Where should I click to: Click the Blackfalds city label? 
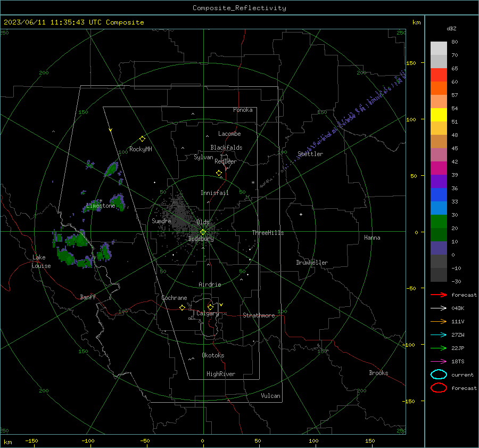click(226, 148)
